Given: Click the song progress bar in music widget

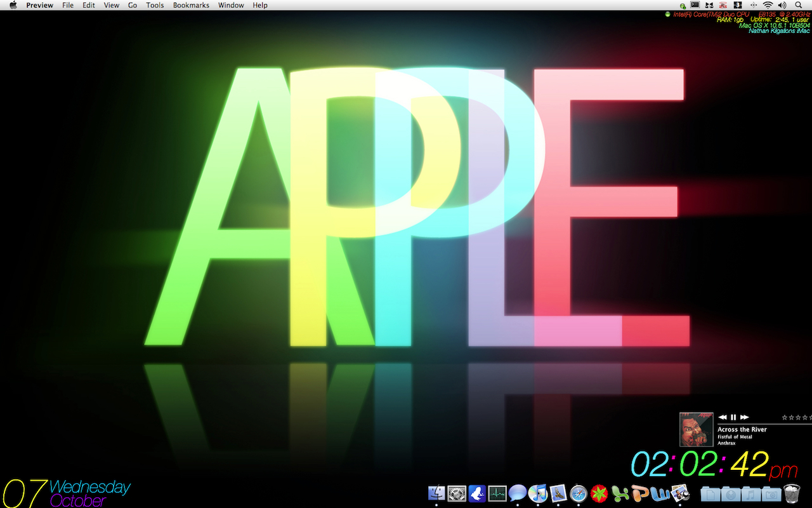Looking at the screenshot, I should click(764, 424).
